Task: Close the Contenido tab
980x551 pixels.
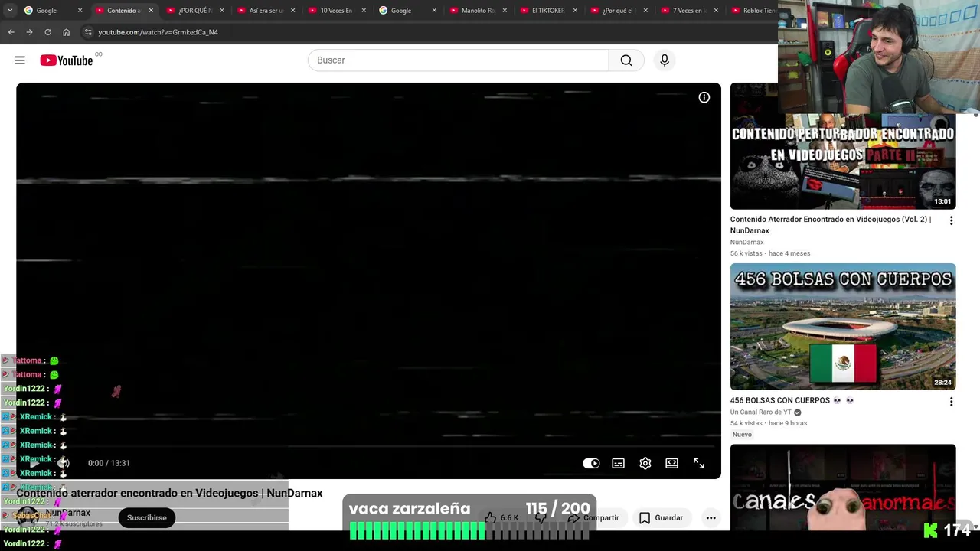Action: [151, 11]
